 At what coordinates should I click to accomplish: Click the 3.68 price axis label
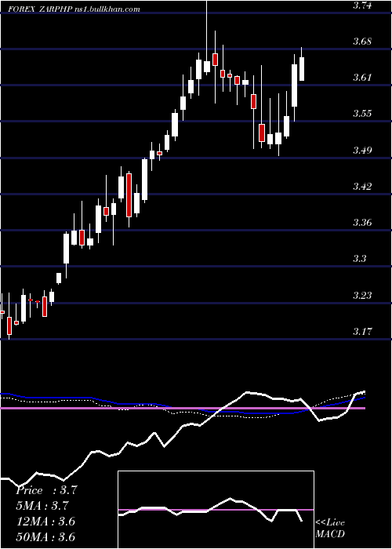coord(362,42)
